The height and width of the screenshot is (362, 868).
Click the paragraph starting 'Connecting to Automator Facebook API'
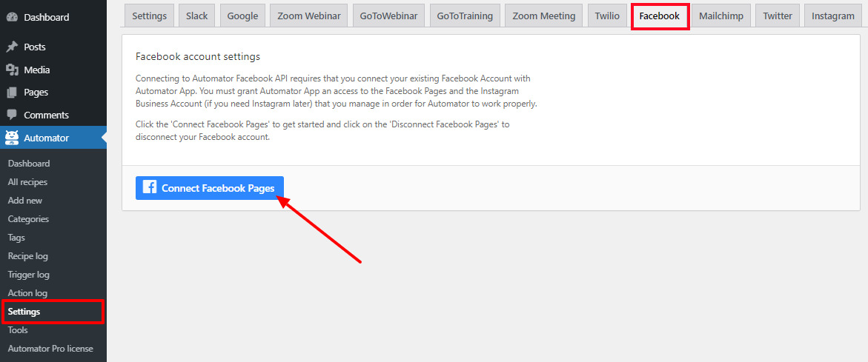[x=337, y=91]
